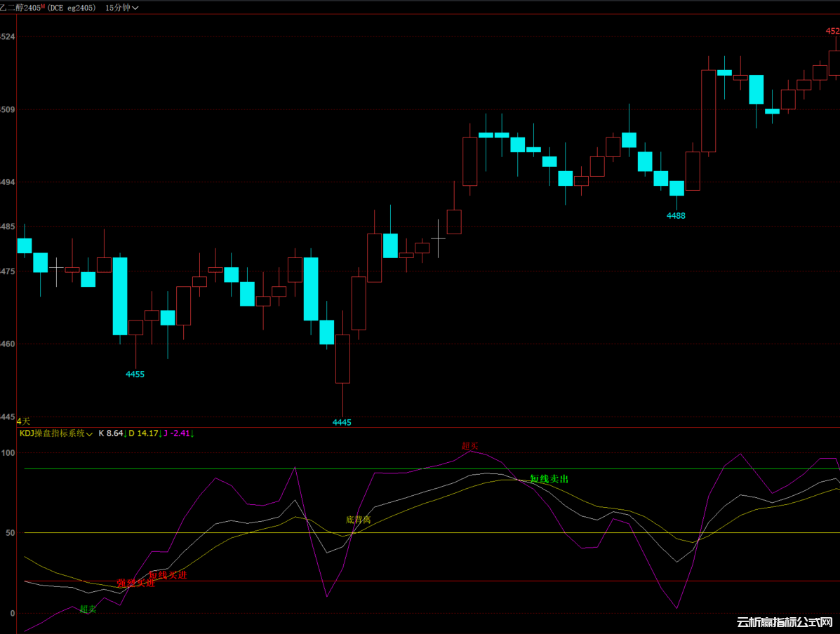840x634 pixels.
Task: Click the 100 level on KDJ axis
Action: pos(8,453)
